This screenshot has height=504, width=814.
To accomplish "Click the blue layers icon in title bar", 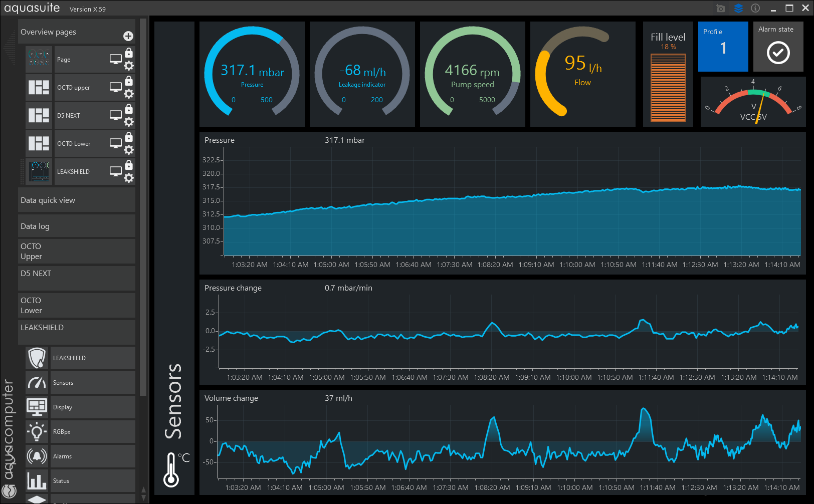I will click(x=738, y=9).
